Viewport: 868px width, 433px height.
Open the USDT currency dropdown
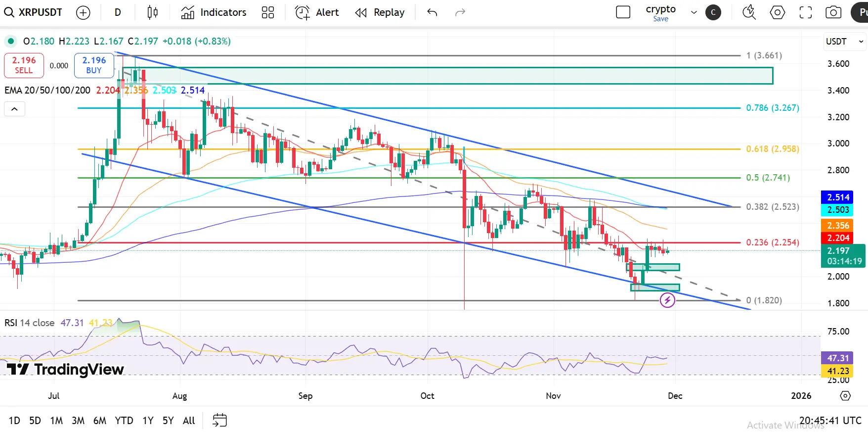pos(844,42)
